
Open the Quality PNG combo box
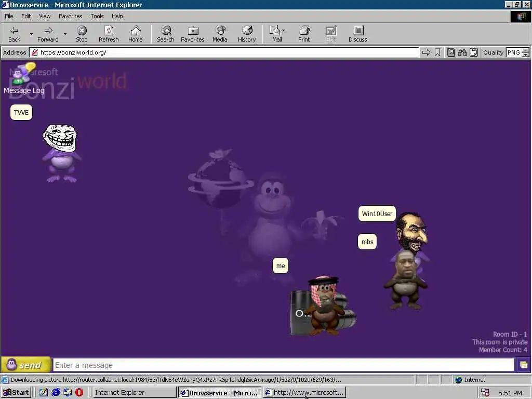pos(513,52)
